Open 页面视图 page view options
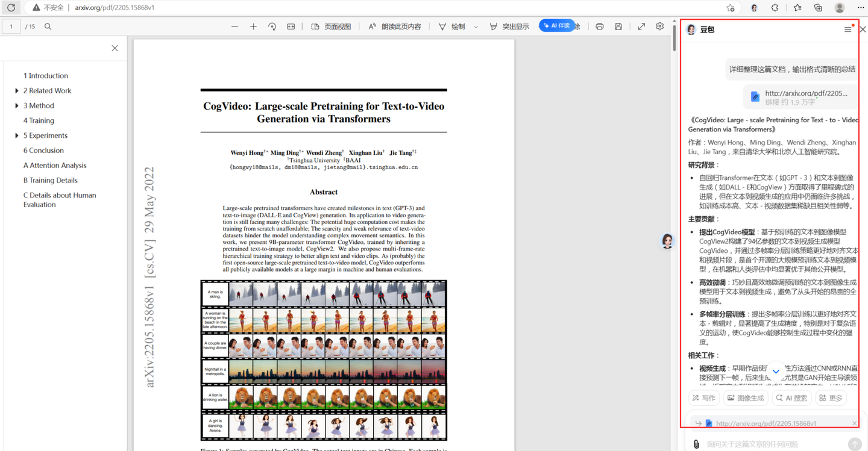The width and height of the screenshot is (868, 451). coord(331,26)
